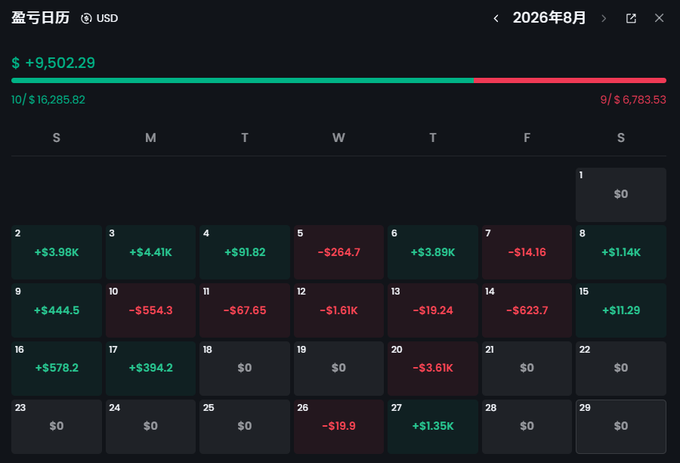The height and width of the screenshot is (463, 680).
Task: Select day 13 with -$19.24
Action: pyautogui.click(x=433, y=310)
